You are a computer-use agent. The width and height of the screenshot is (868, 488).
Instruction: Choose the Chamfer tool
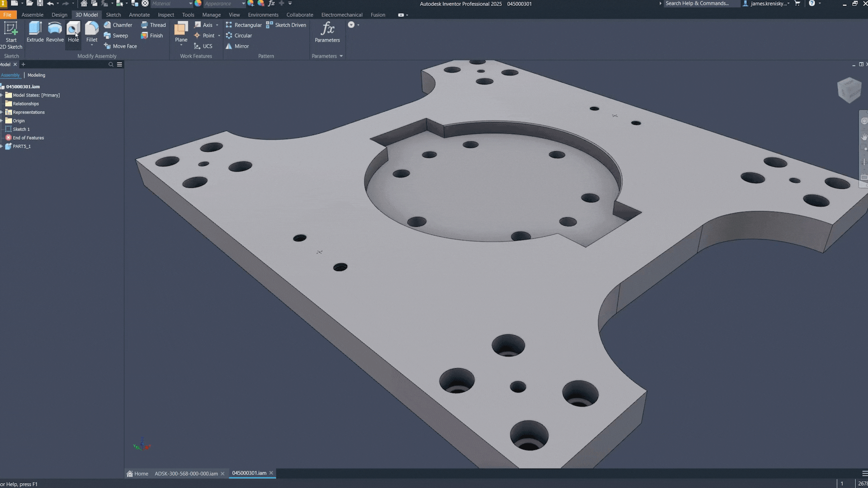118,25
